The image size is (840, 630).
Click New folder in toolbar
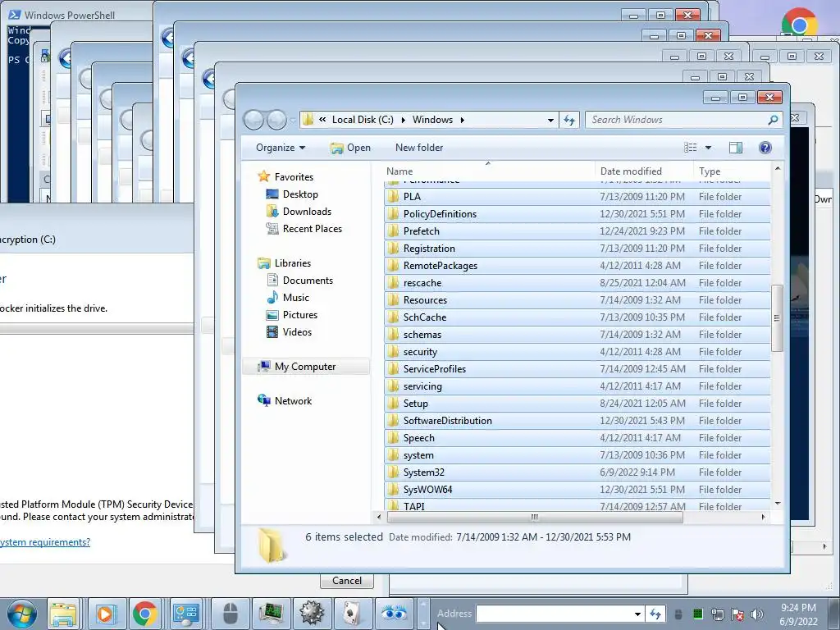pos(419,148)
